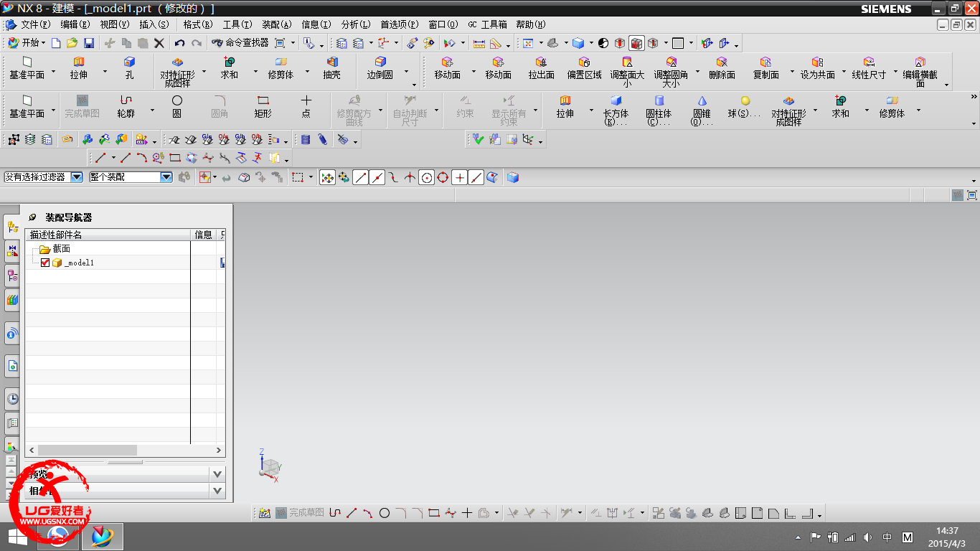
Task: Select the 编辑横截面 edit cross section tool
Action: (920, 72)
